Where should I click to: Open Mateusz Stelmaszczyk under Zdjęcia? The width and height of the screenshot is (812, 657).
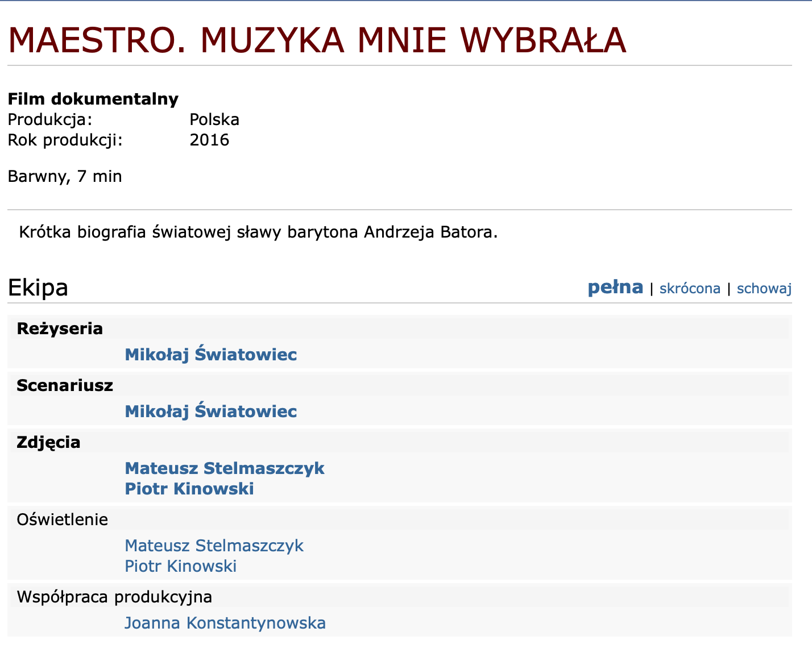(x=225, y=468)
